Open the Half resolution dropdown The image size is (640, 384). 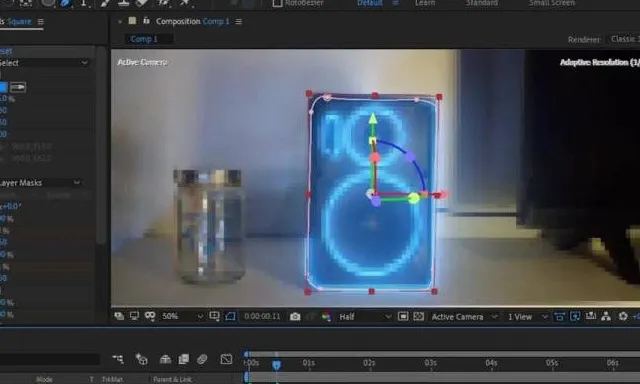point(365,316)
